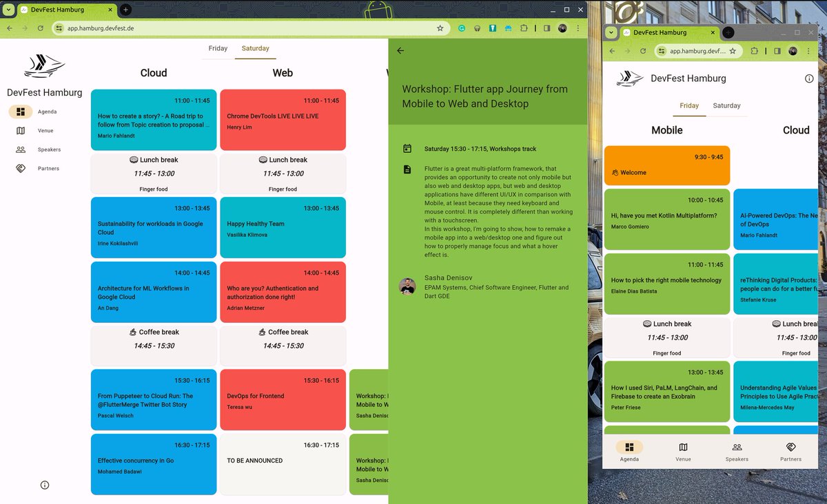Open the profile avatar in the large browser window
Image resolution: width=827 pixels, height=504 pixels.
click(563, 28)
